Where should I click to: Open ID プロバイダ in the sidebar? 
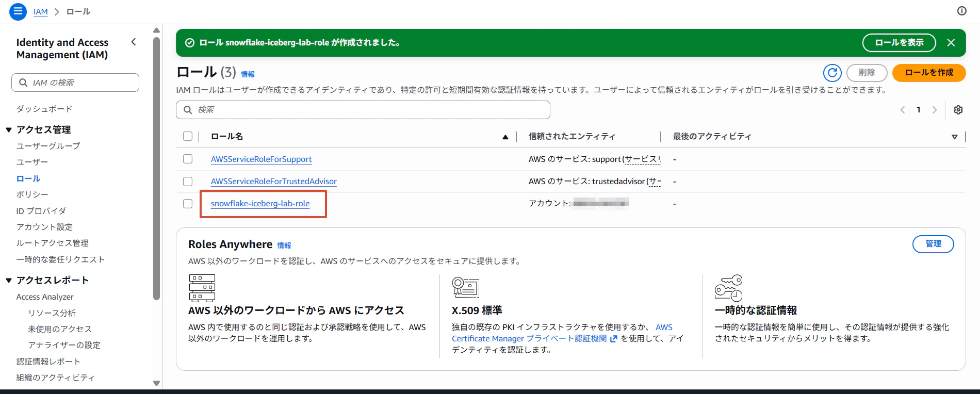(x=41, y=211)
